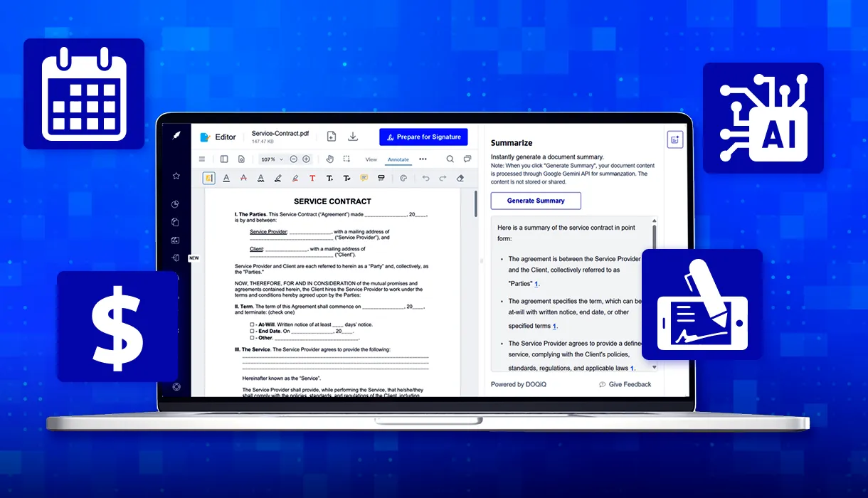
Task: Open the three-dot more tools menu
Action: click(423, 159)
